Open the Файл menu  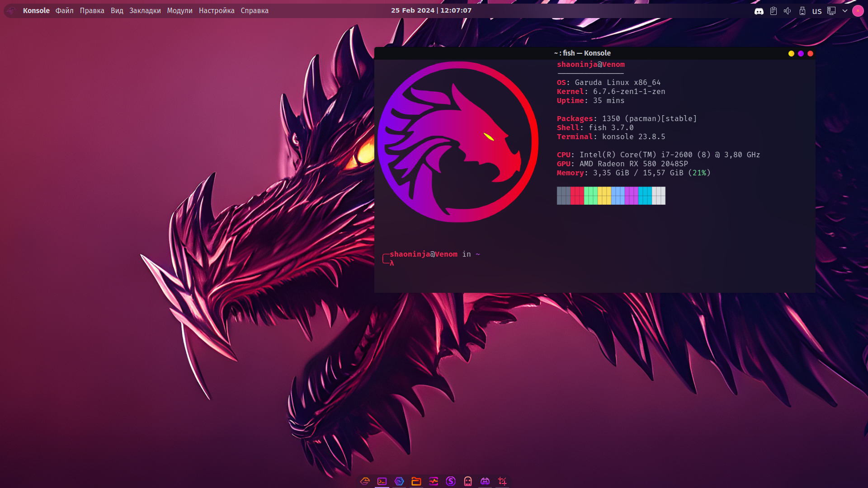coord(64,10)
